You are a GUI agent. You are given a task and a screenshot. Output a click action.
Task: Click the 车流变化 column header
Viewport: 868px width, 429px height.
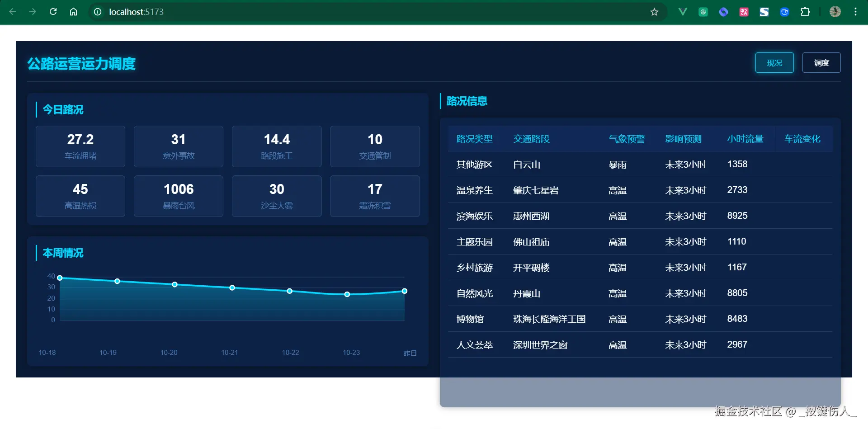coord(802,139)
